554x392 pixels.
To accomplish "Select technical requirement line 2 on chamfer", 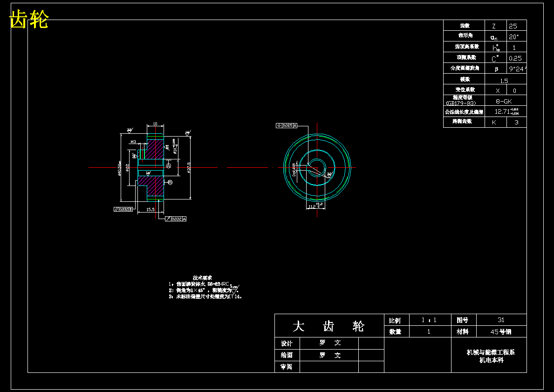I will coord(204,290).
